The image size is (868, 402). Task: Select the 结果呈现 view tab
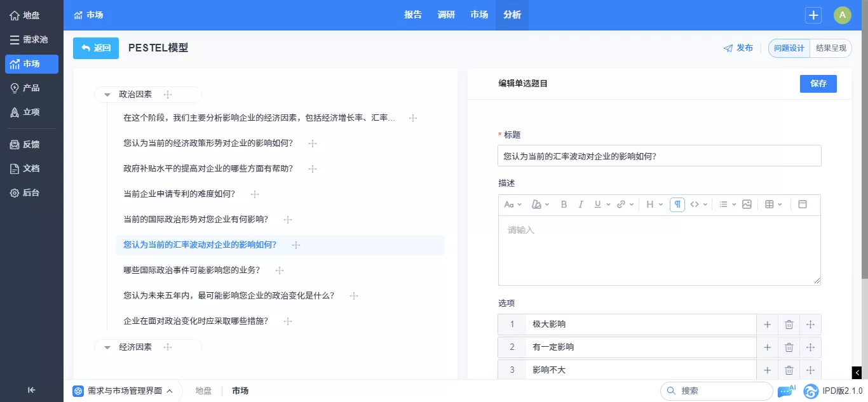point(831,48)
